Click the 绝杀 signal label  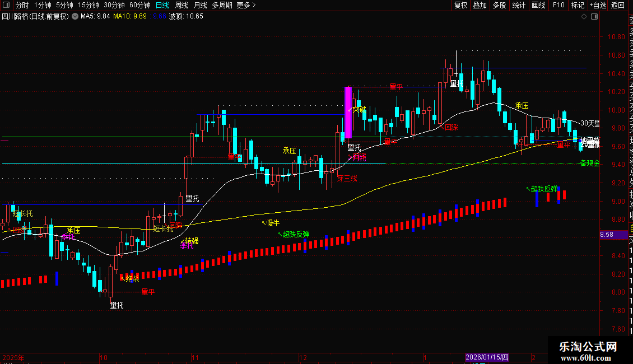click(132, 278)
